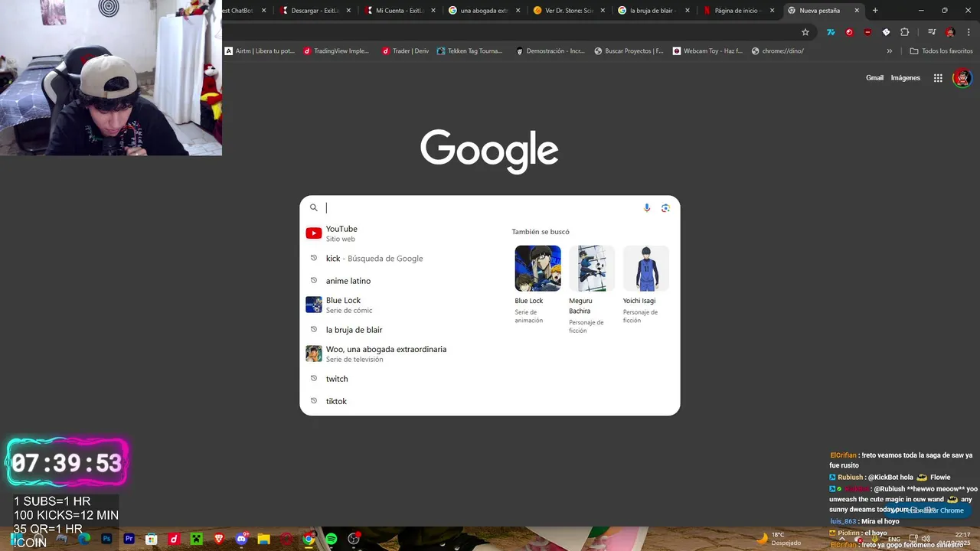Screen dimensions: 980x551
Task: Open the Yoichi Isagi character thumbnail
Action: [645, 269]
